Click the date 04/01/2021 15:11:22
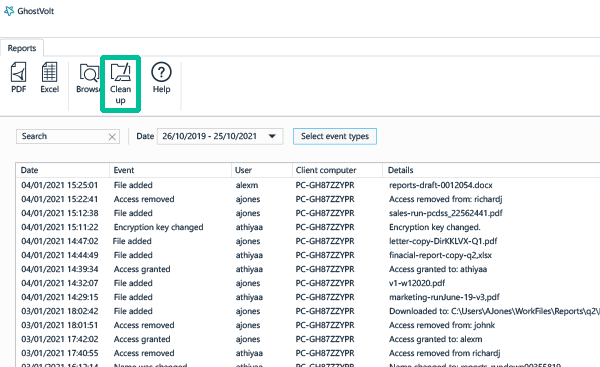The height and width of the screenshot is (367, 600). (60, 227)
